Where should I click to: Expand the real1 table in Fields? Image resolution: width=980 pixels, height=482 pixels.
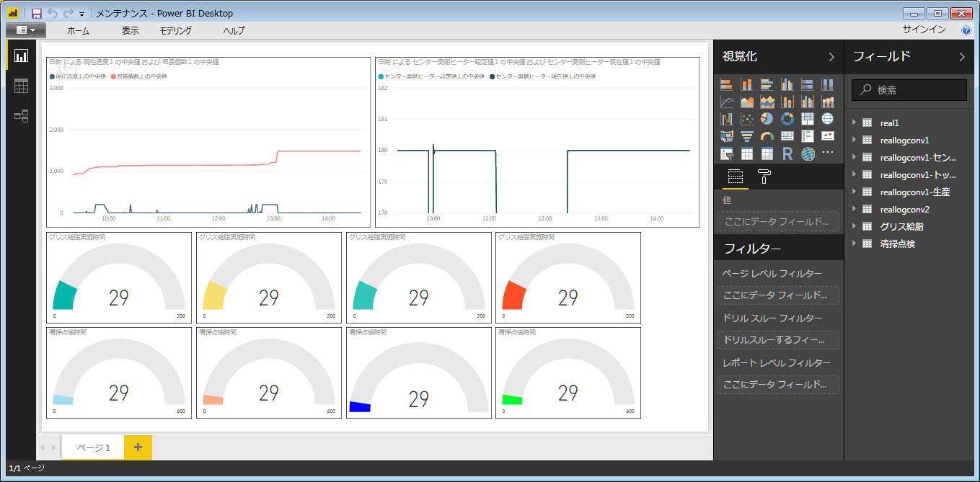click(x=855, y=123)
